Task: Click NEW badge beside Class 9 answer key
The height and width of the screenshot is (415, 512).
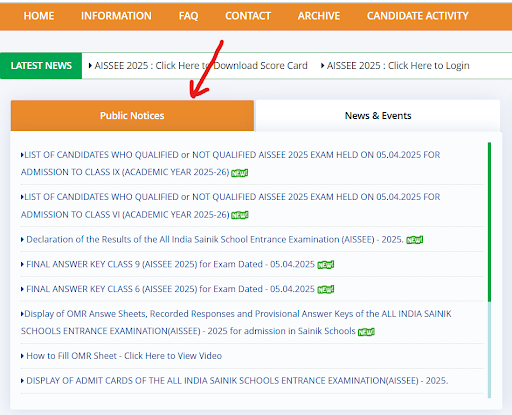Action: [x=326, y=265]
